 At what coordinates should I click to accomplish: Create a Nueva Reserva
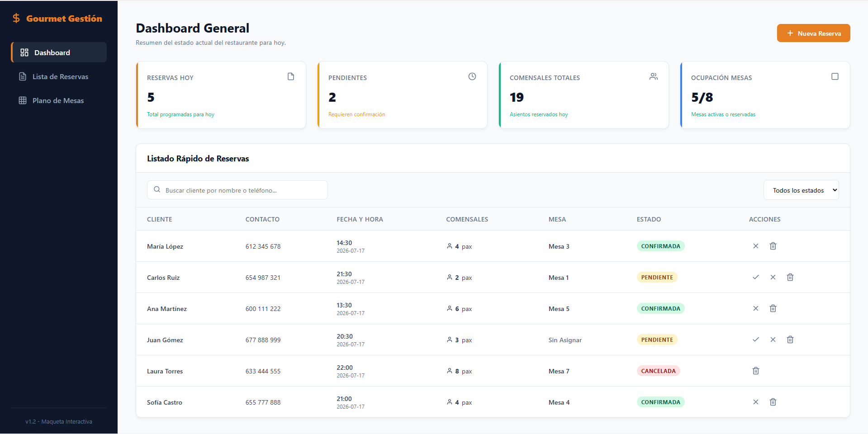[813, 33]
